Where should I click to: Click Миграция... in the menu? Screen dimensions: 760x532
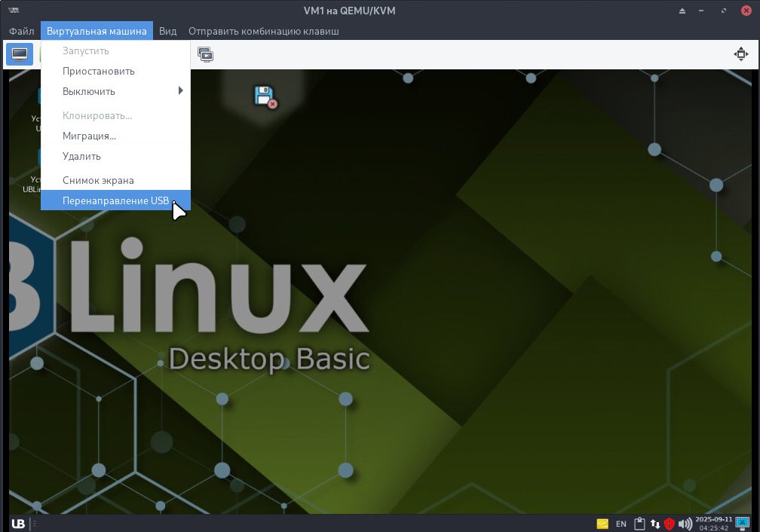coord(89,136)
